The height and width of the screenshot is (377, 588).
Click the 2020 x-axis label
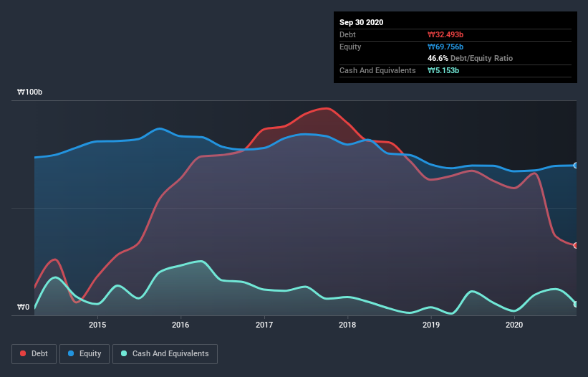pos(514,325)
